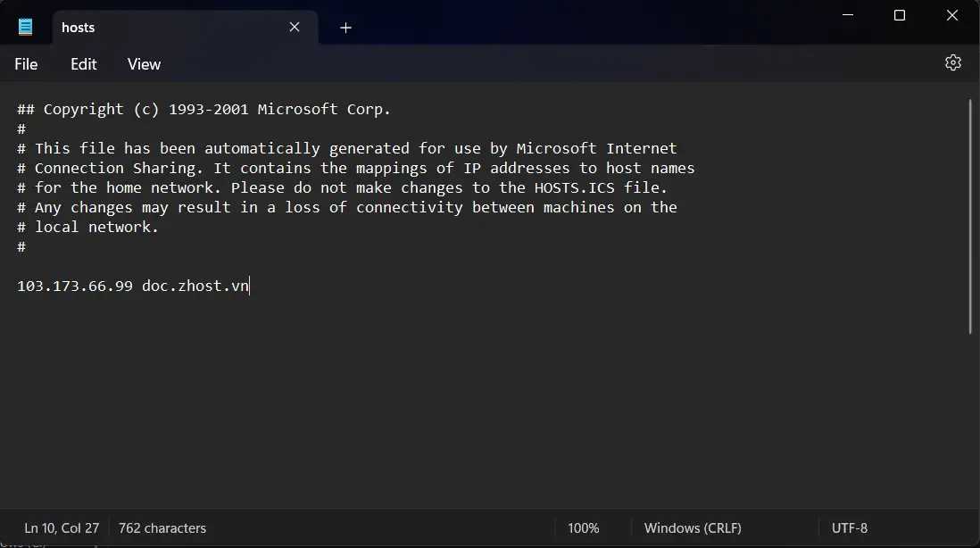
Task: Open the Edit menu
Action: (x=83, y=64)
